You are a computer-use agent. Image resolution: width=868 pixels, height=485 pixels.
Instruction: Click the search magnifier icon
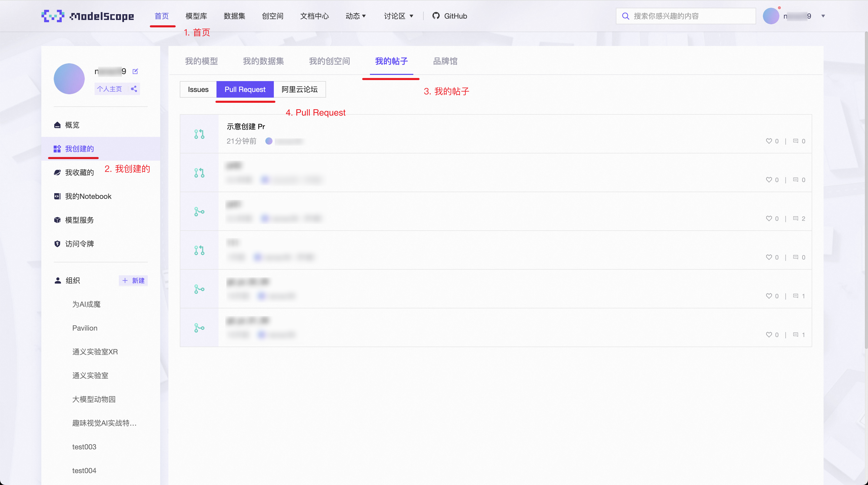[x=625, y=16]
